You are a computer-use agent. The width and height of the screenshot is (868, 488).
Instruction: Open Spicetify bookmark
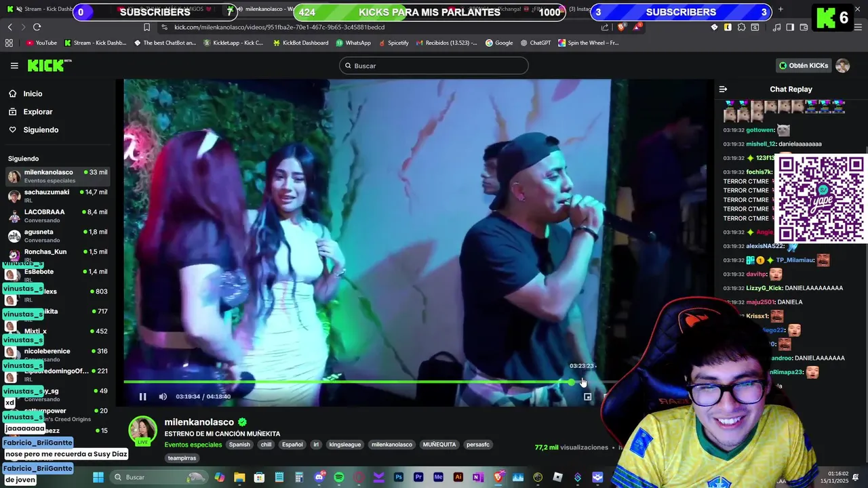[393, 43]
